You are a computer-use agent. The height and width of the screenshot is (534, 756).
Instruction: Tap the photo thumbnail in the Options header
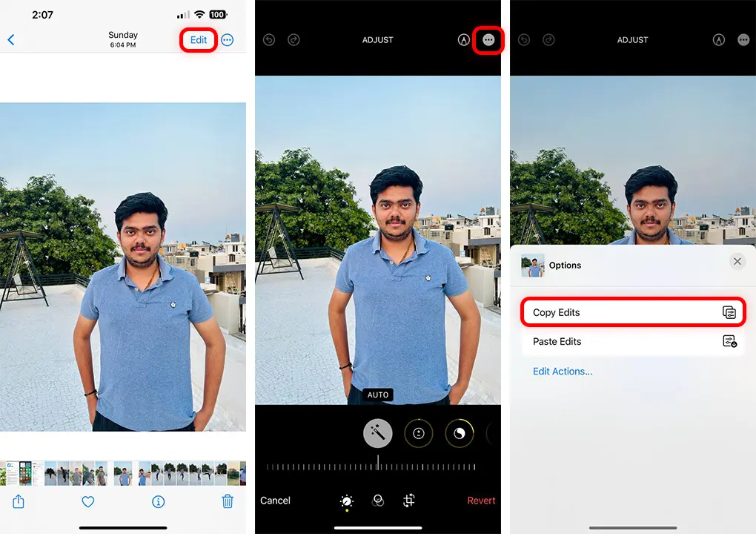click(532, 265)
